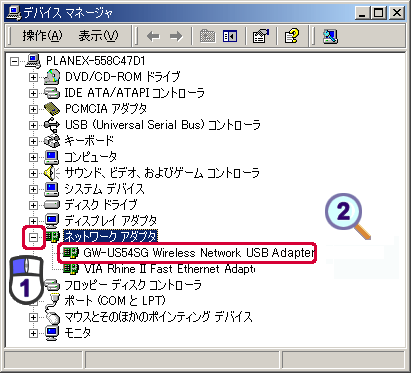Click the Forward arrow toolbar button

(176, 36)
